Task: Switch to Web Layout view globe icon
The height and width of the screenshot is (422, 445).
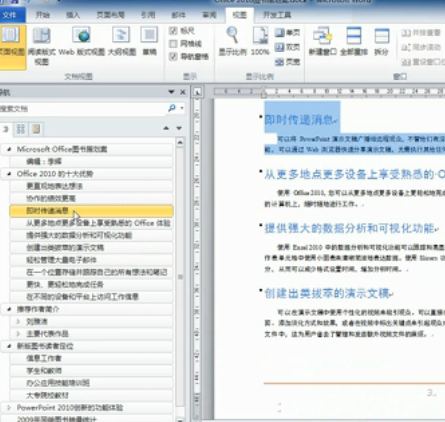Action: tap(82, 35)
